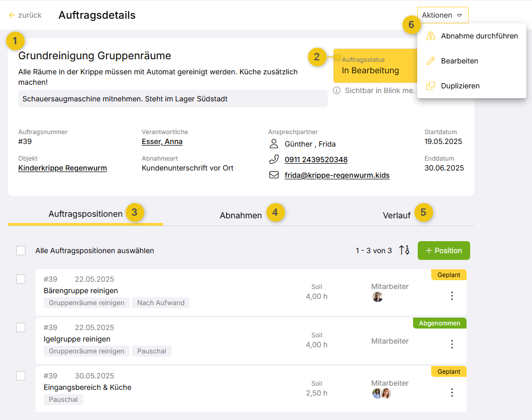Click the contact person icon next to Günther
Viewport: 532px width, 420px height.
[x=274, y=143]
